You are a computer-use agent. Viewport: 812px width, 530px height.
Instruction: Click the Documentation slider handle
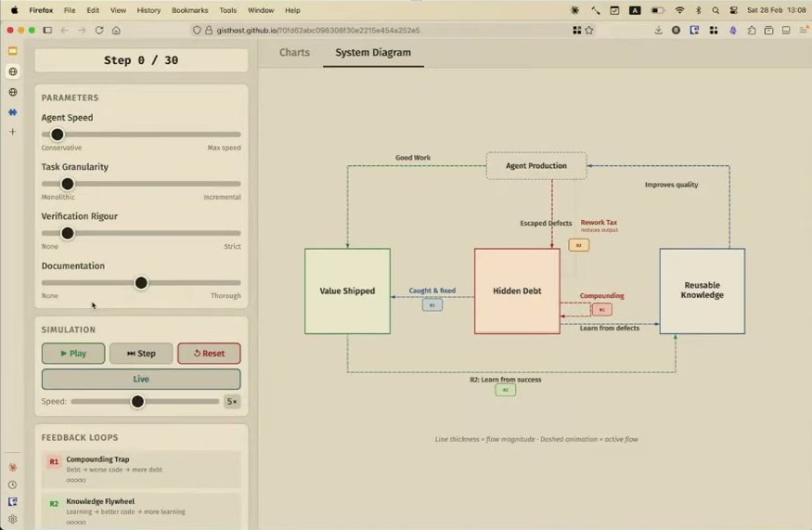pyautogui.click(x=141, y=283)
